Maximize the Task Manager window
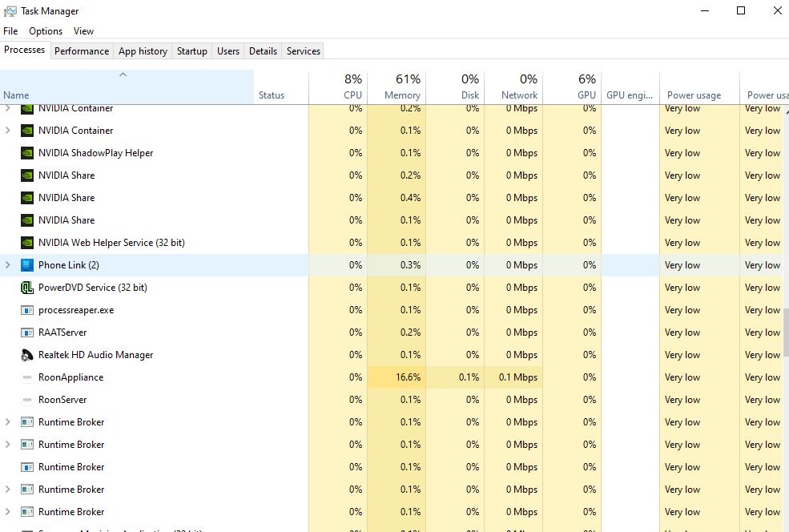The height and width of the screenshot is (532, 789). point(741,10)
